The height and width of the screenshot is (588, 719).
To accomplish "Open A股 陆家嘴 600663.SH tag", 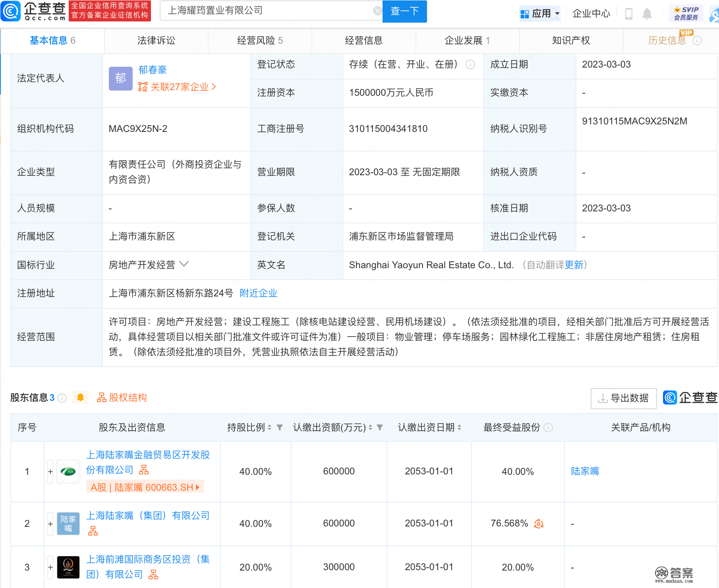I will (145, 487).
